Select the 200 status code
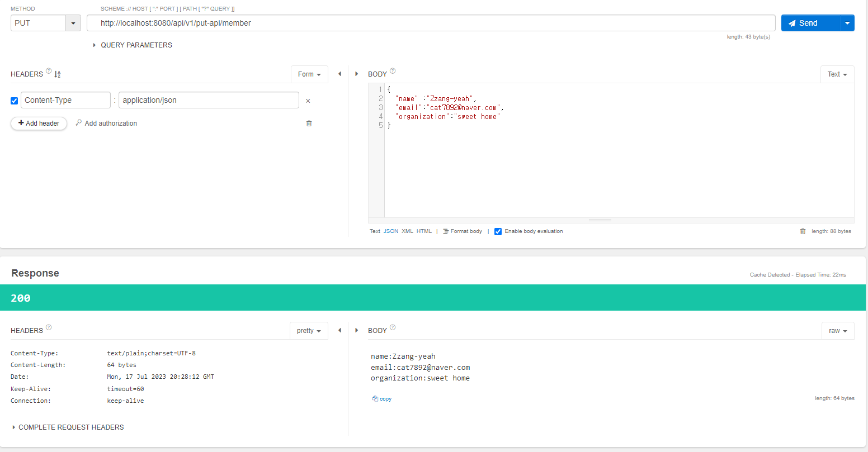This screenshot has width=868, height=452. click(21, 298)
